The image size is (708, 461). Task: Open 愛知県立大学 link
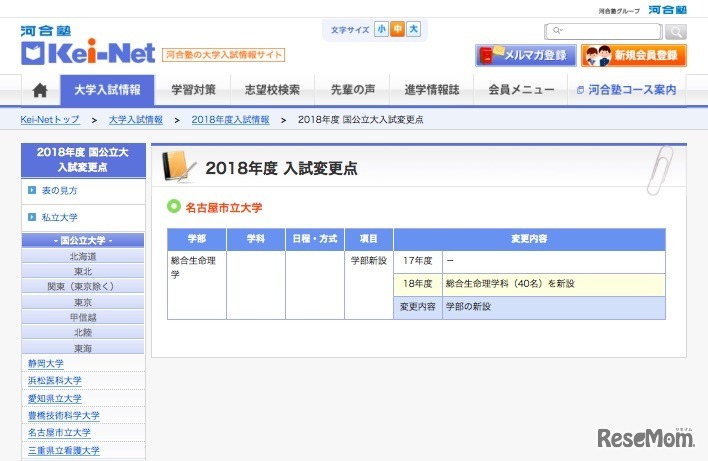55,399
